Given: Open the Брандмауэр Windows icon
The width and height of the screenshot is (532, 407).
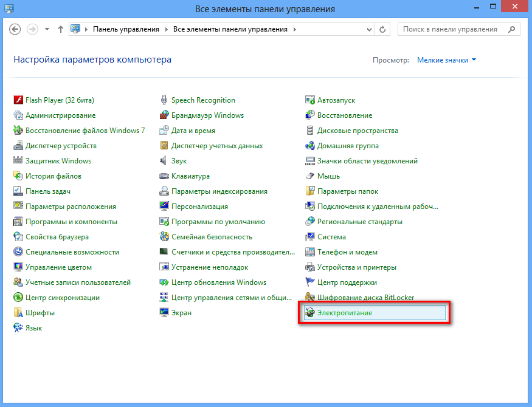Looking at the screenshot, I should 164,115.
